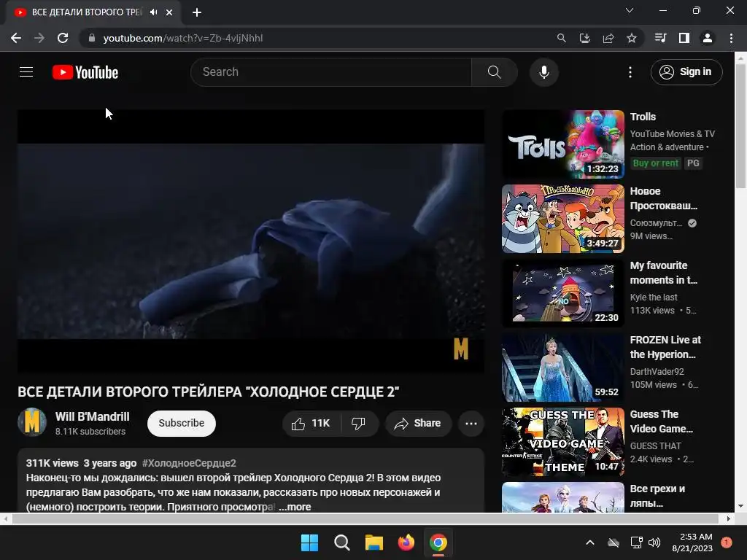This screenshot has width=747, height=560.
Task: Click the zoom magnifier in address bar
Action: click(x=562, y=38)
